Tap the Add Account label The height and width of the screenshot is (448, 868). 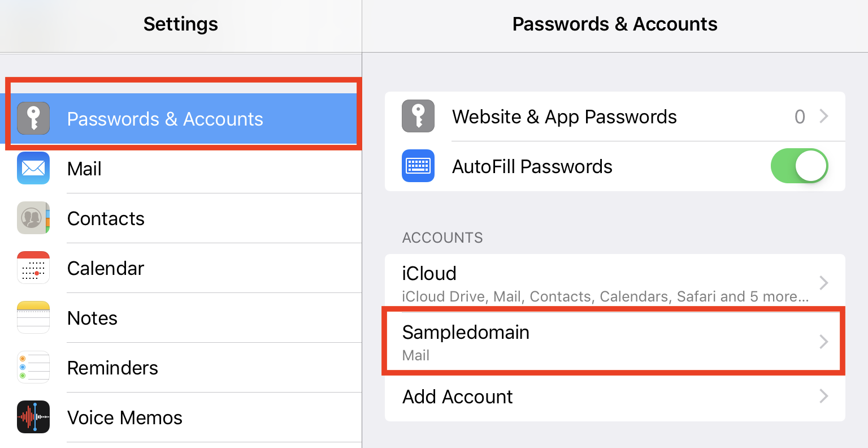[457, 397]
